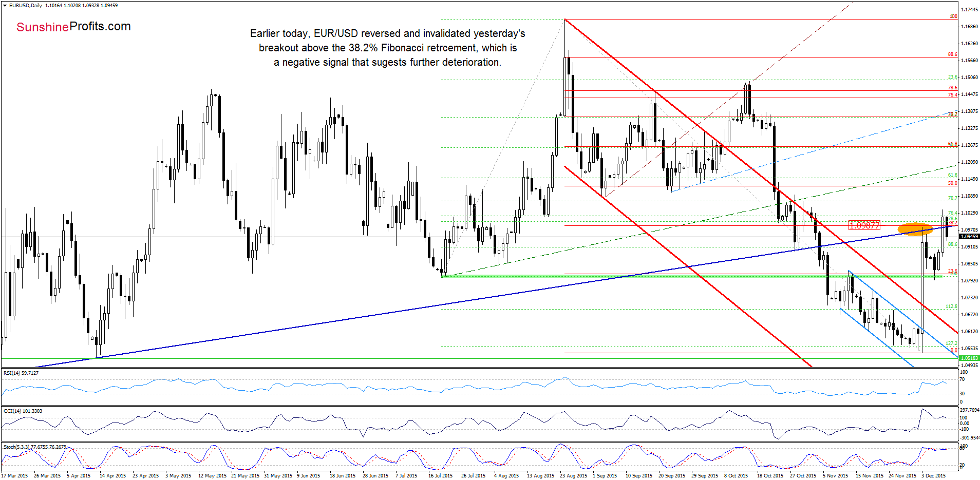Image resolution: width=980 pixels, height=480 pixels.
Task: Click the 18 Jun 2015 date label
Action: pos(343,476)
